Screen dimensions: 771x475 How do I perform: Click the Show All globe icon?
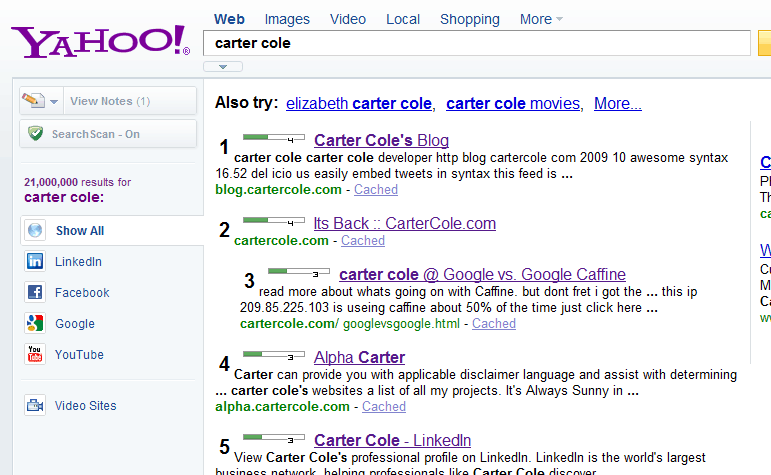(36, 231)
